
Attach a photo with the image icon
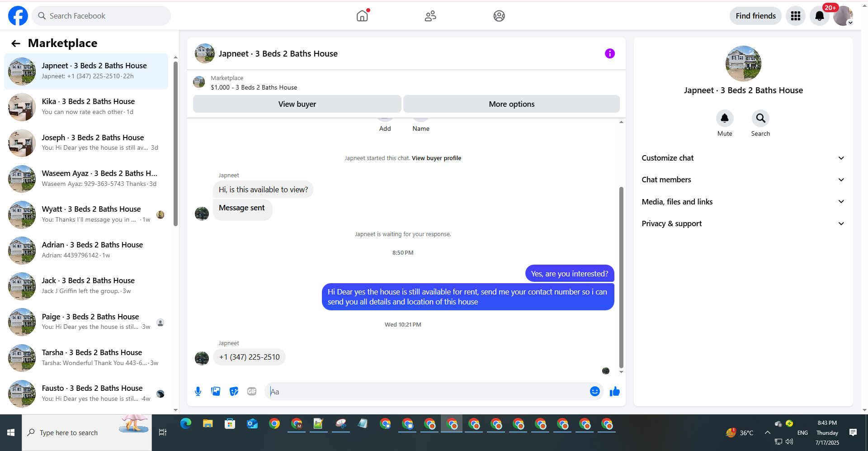[216, 391]
